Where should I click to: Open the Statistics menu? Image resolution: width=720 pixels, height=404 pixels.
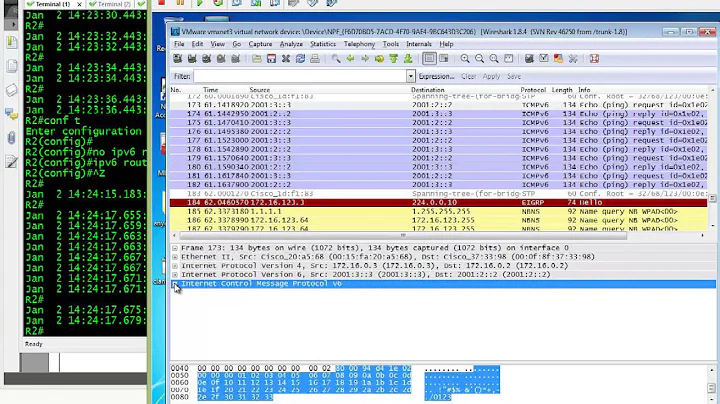pyautogui.click(x=323, y=44)
